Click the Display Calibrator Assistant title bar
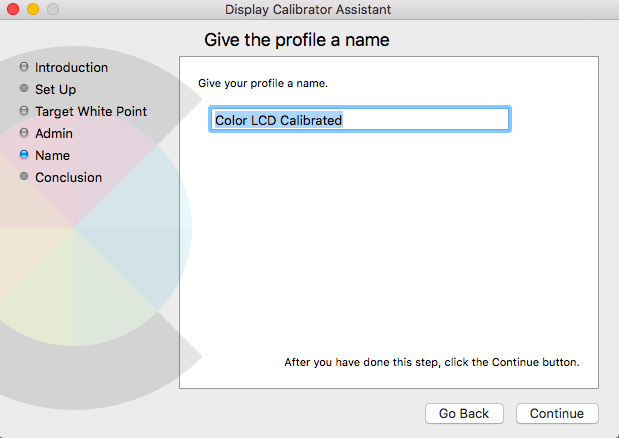 tap(308, 10)
